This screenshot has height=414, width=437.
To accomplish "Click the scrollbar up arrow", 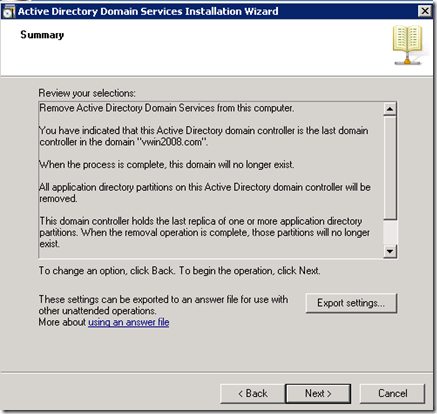I will [390, 109].
